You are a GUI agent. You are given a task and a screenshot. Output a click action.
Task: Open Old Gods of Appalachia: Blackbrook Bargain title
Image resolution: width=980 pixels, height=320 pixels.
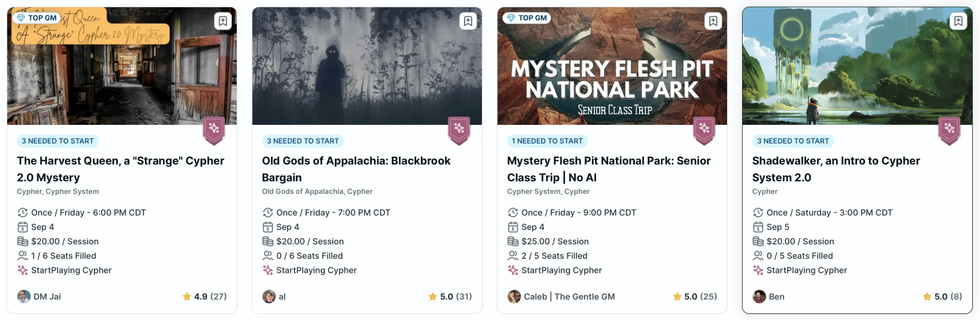(x=356, y=169)
